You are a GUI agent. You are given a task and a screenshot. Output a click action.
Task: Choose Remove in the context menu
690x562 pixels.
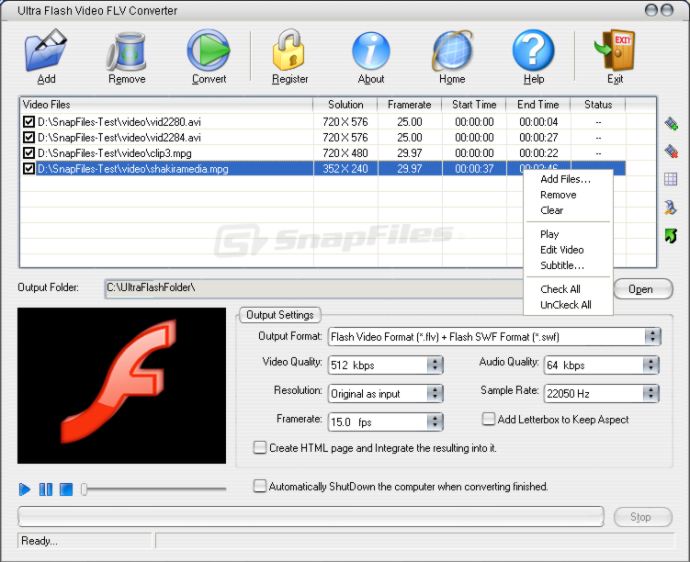pos(558,195)
